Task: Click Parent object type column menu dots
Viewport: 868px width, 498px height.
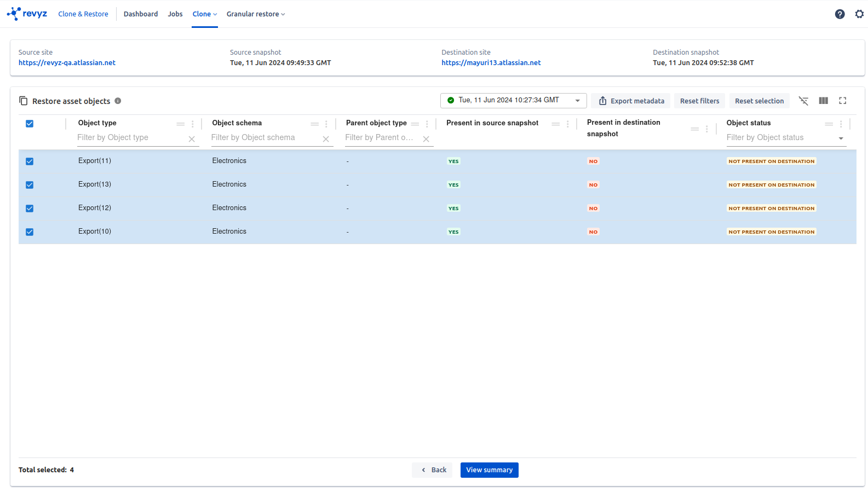Action: 427,124
